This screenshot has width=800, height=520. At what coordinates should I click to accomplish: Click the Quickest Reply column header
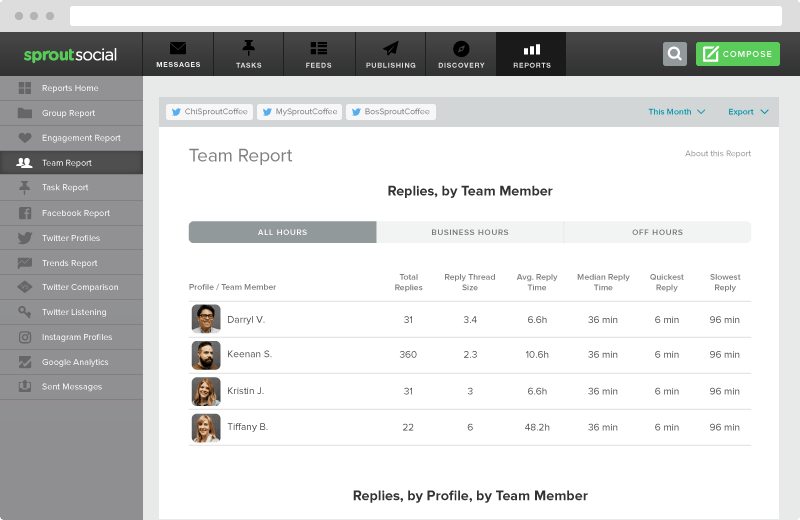[x=667, y=282]
